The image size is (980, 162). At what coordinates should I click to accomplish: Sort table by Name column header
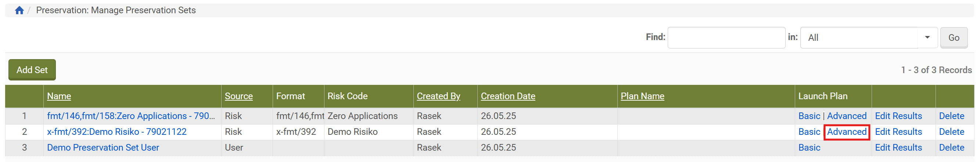click(59, 96)
